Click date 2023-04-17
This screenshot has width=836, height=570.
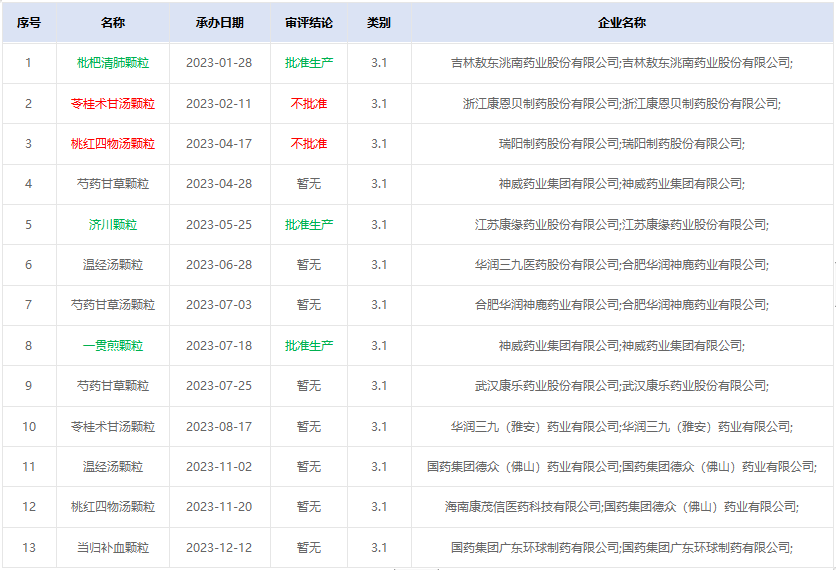click(x=219, y=143)
